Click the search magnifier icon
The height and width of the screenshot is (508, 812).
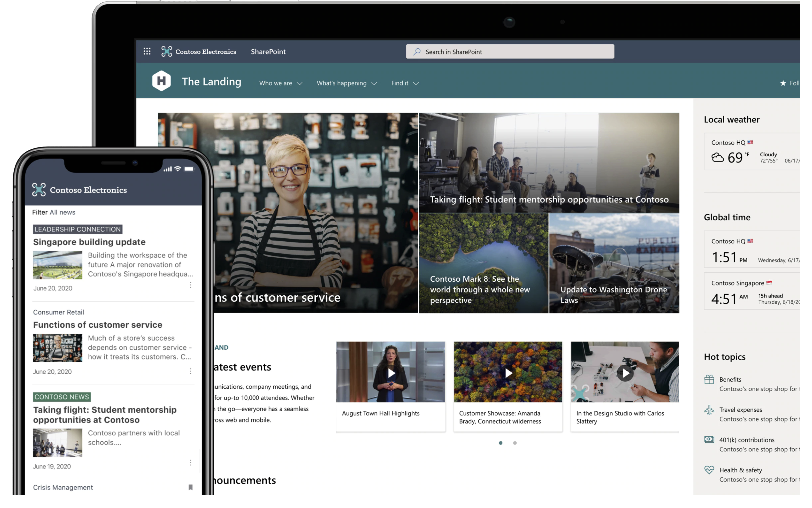coord(417,51)
